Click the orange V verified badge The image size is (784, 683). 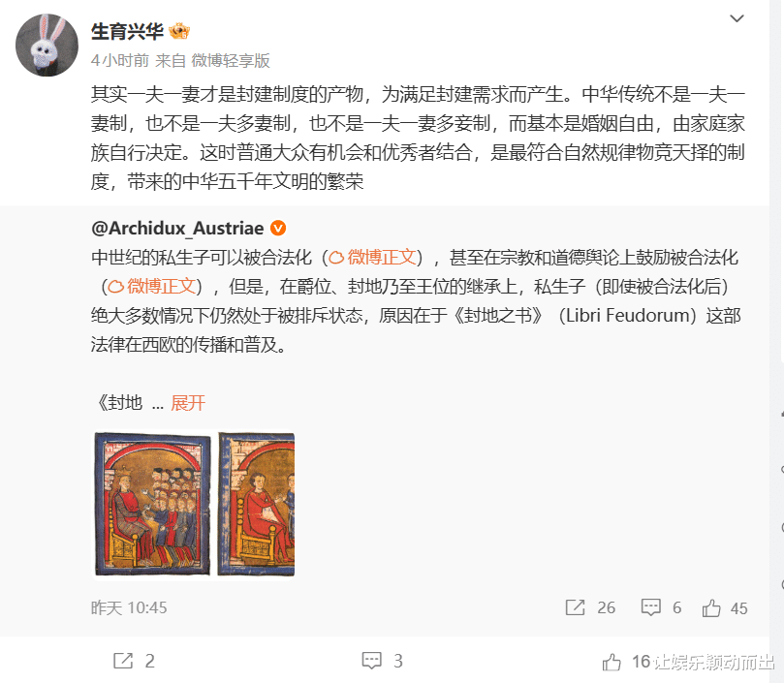tap(278, 229)
